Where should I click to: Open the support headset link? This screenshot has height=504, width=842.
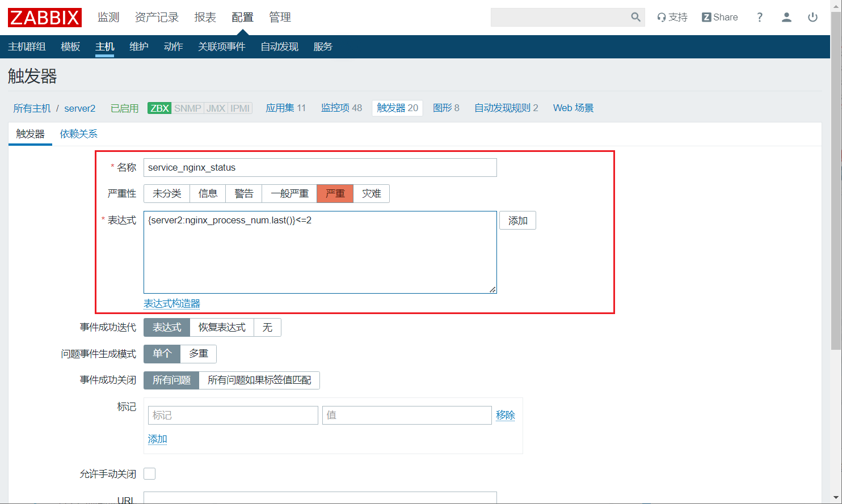coord(672,18)
